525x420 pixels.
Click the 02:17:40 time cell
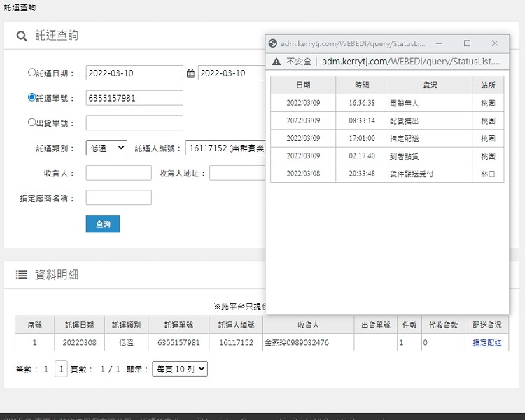[x=362, y=156]
